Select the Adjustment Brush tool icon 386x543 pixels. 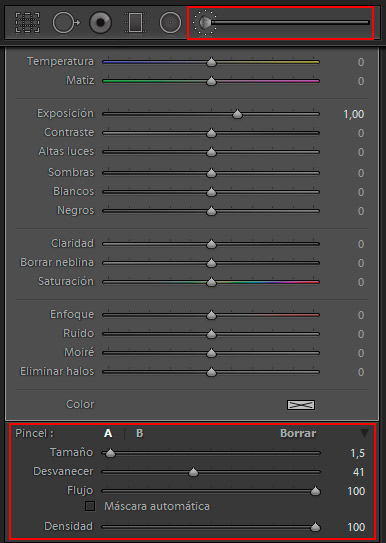point(205,23)
